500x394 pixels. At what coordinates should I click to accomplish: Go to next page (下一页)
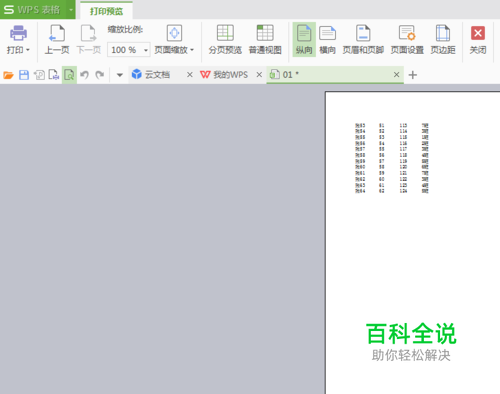pos(89,39)
